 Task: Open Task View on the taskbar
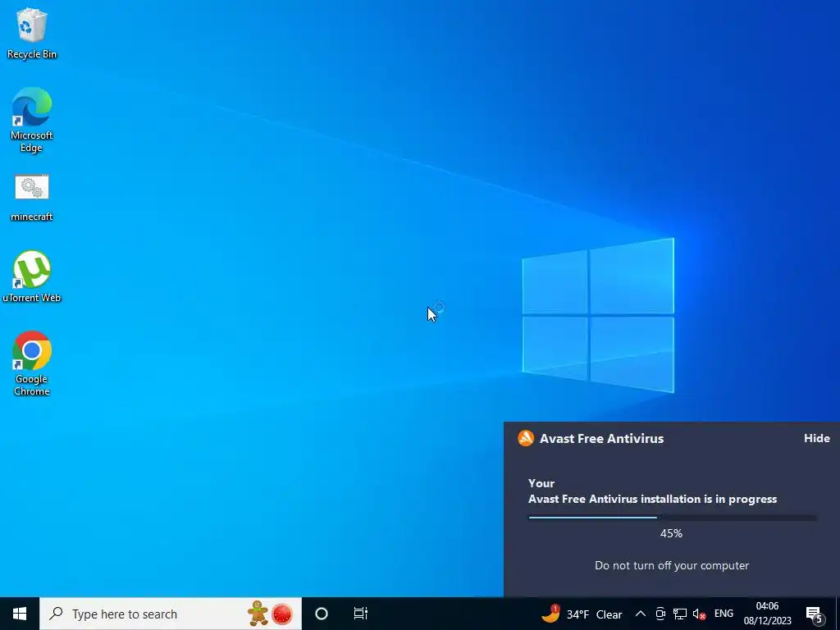click(361, 614)
